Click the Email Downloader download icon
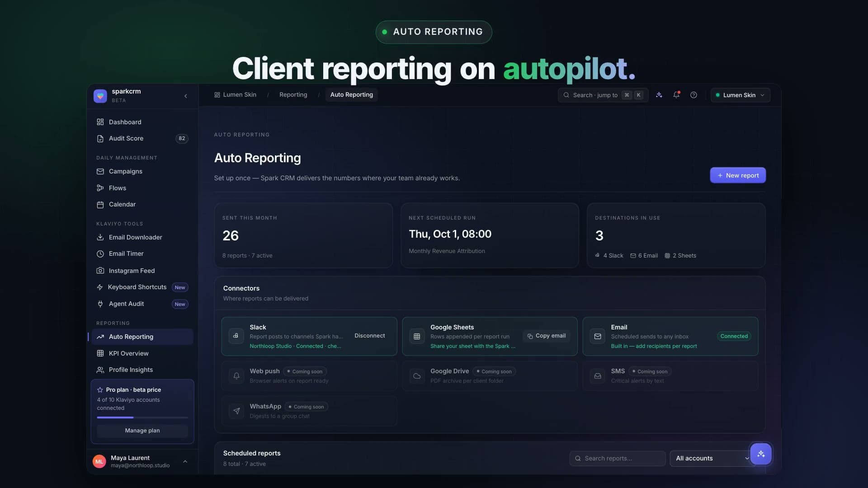Viewport: 868px width, 488px height. 100,237
